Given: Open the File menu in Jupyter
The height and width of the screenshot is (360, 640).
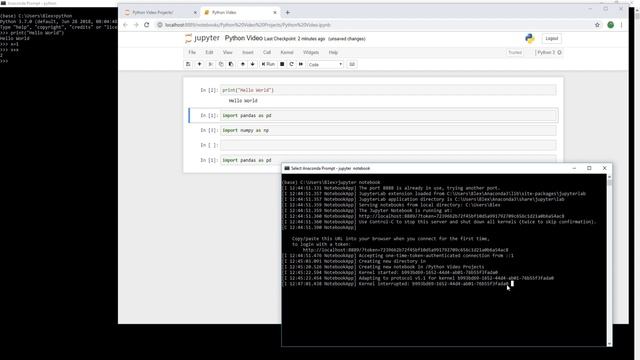Looking at the screenshot, I should (x=192, y=52).
